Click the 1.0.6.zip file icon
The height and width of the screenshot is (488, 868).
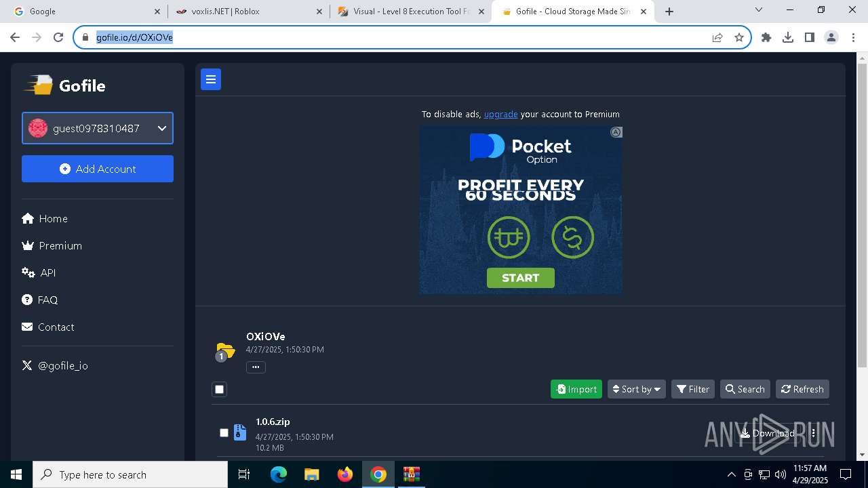240,432
